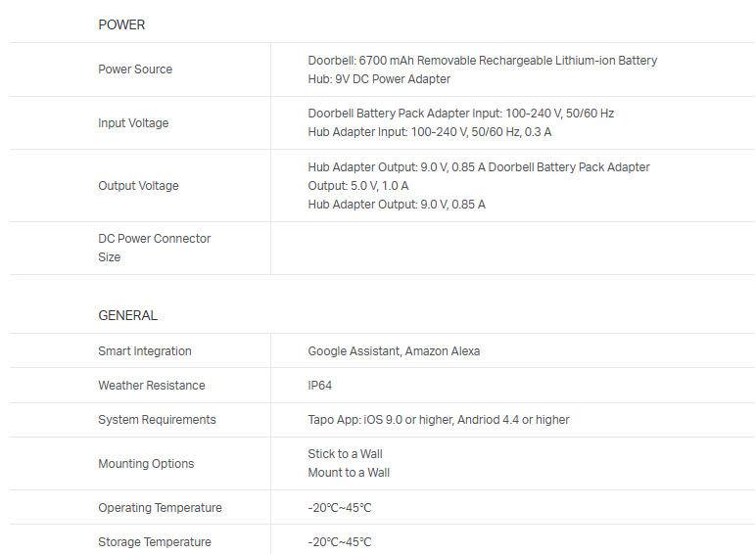The height and width of the screenshot is (554, 756).
Task: Click the Input Voltage row label
Action: pos(133,123)
